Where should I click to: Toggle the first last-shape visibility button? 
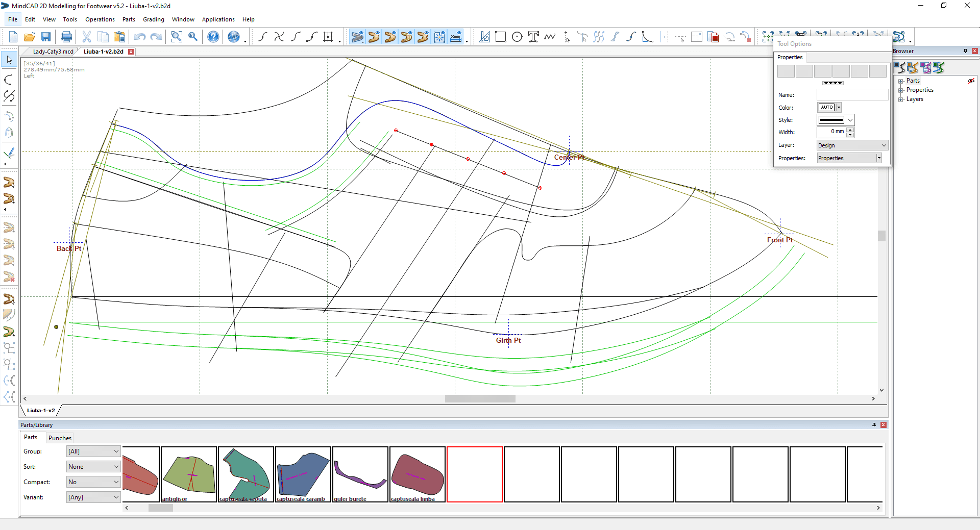pos(357,37)
